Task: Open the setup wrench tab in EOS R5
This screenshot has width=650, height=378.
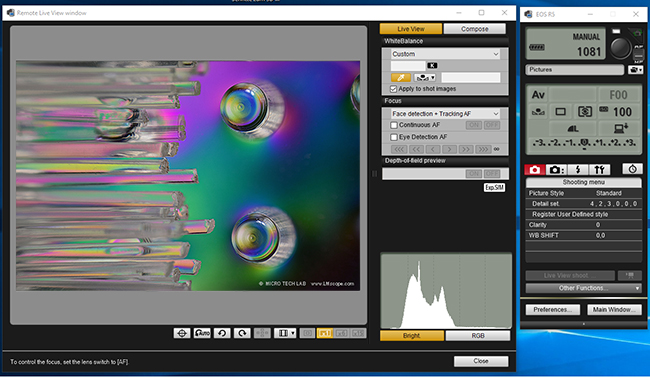Action: (x=599, y=170)
